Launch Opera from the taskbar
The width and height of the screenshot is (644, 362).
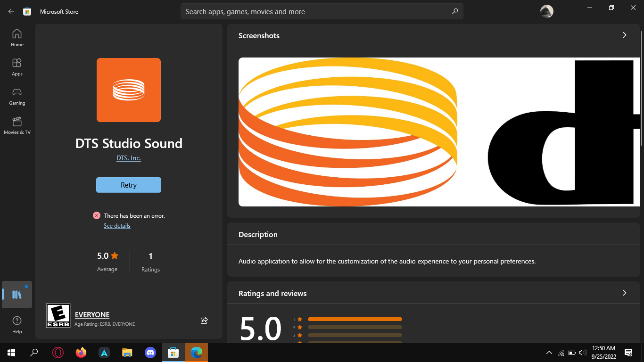click(58, 352)
